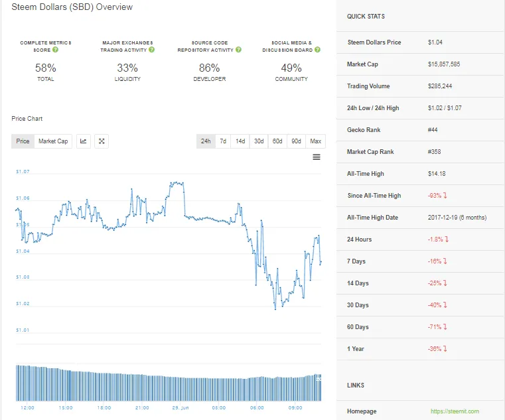Click help icon beside Source Code Repository Activity
The width and height of the screenshot is (505, 420).
[x=238, y=50]
